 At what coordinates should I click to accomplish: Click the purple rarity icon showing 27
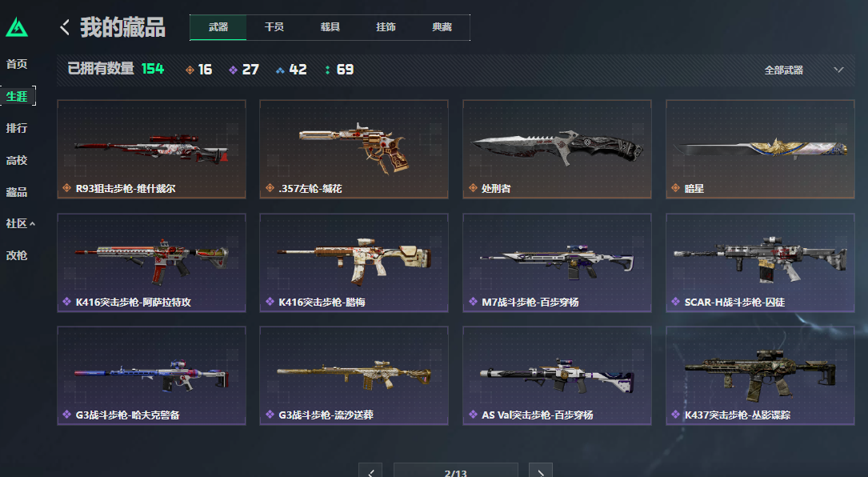point(233,70)
